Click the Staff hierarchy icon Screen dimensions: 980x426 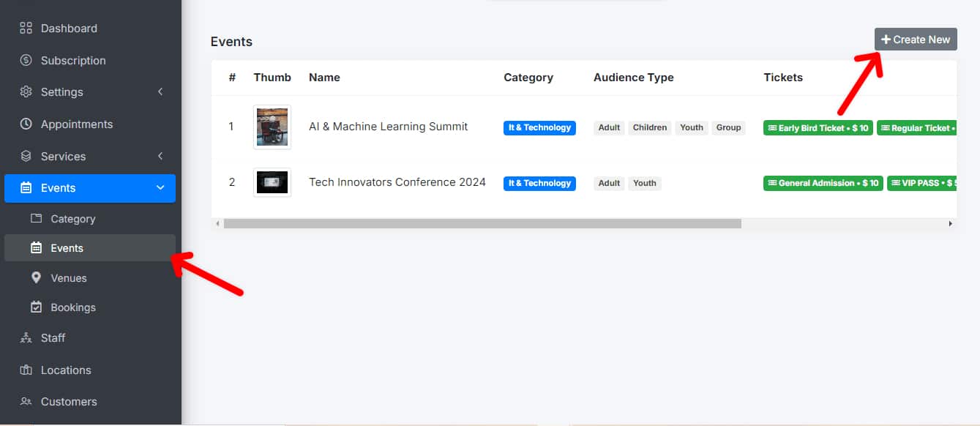pyautogui.click(x=26, y=338)
